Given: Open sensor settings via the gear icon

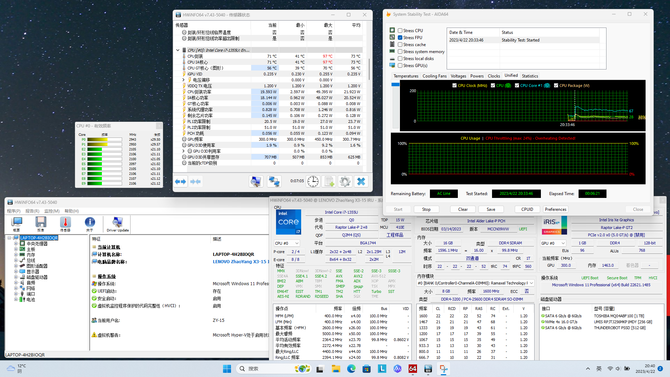Looking at the screenshot, I should click(x=345, y=181).
